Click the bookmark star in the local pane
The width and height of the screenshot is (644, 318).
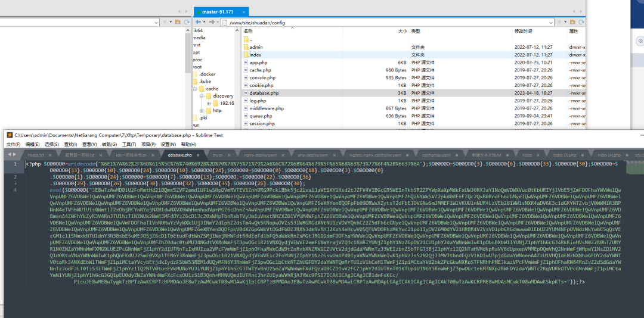pyautogui.click(x=165, y=22)
